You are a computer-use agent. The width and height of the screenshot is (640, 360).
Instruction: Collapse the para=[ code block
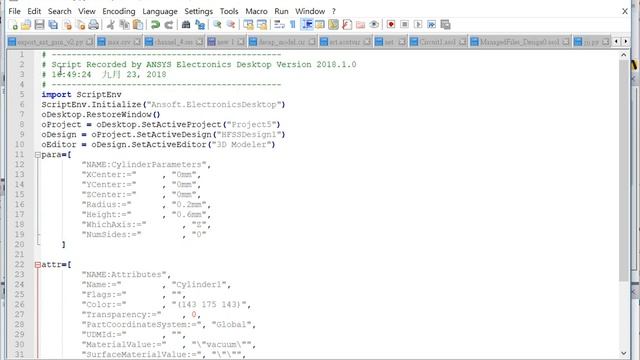click(38, 155)
